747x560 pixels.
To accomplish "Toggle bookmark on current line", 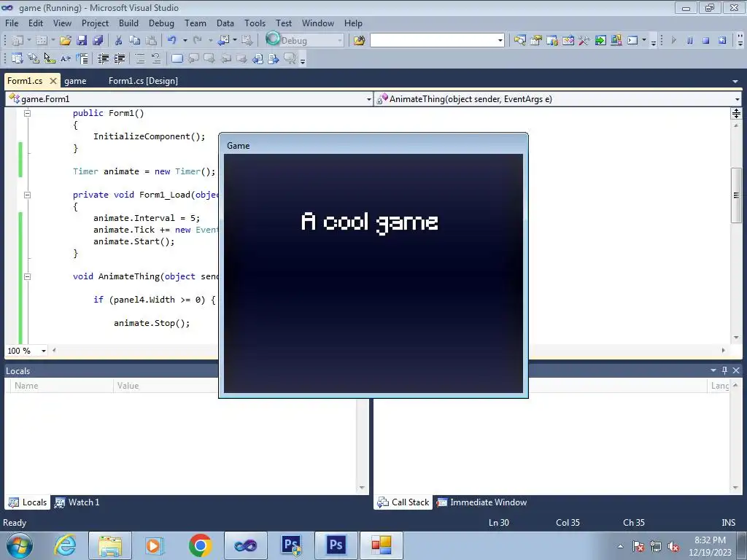I will pos(177,58).
